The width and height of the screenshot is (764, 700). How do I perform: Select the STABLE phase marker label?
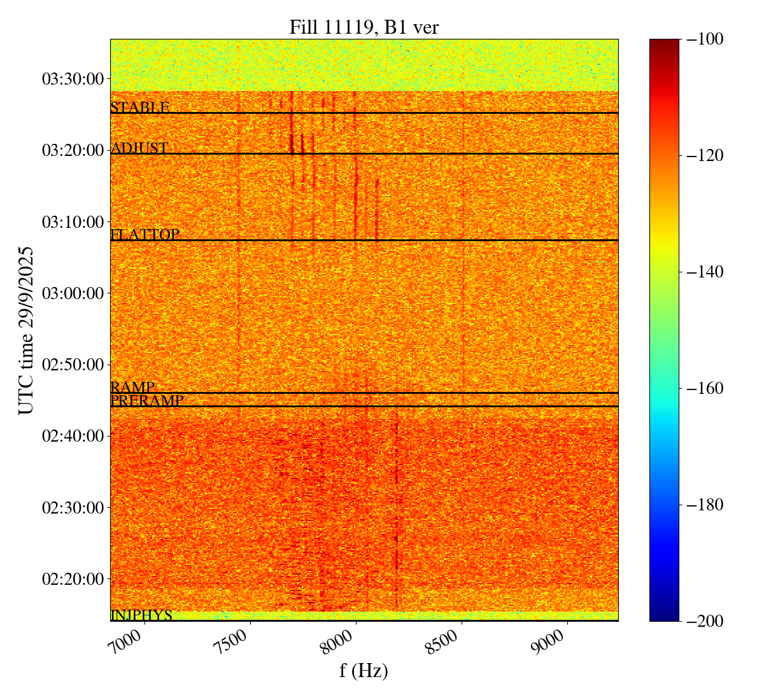tap(140, 108)
